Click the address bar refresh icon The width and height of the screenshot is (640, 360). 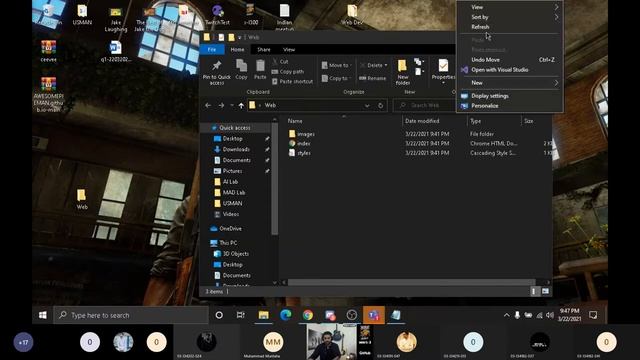tap(380, 105)
